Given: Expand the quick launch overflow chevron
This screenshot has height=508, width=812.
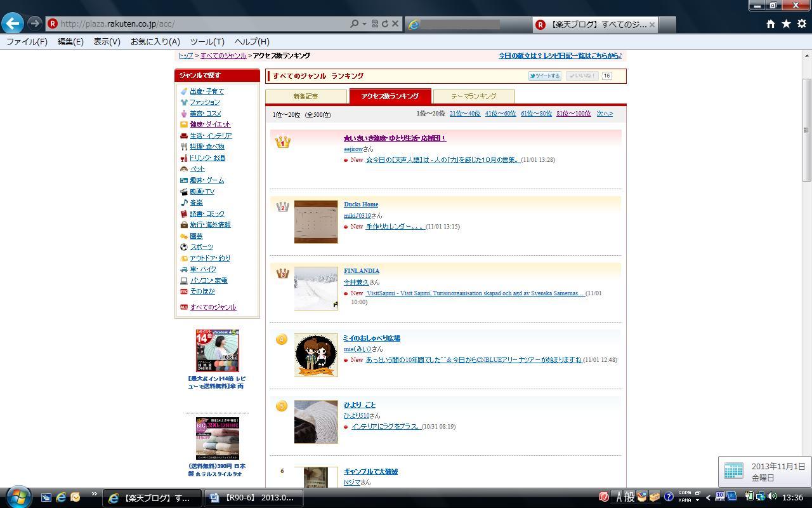Looking at the screenshot, I should (95, 494).
